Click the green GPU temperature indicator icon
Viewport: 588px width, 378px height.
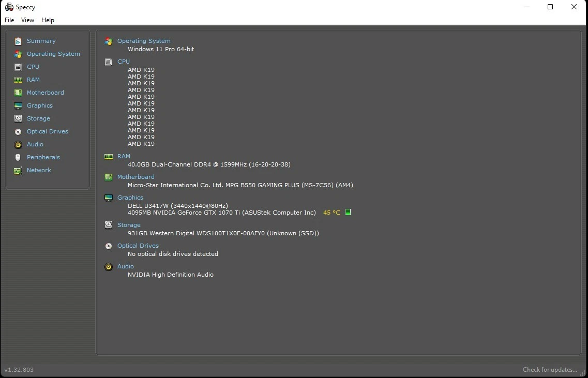348,212
